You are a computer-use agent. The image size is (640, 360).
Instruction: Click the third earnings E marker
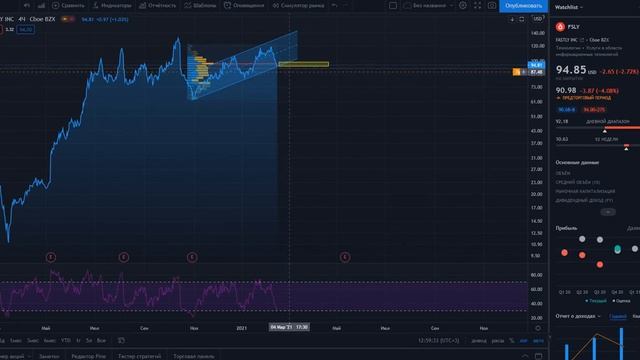[192, 257]
